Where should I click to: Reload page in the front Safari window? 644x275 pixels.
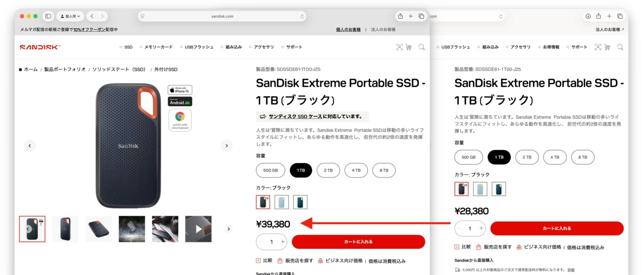coord(302,16)
